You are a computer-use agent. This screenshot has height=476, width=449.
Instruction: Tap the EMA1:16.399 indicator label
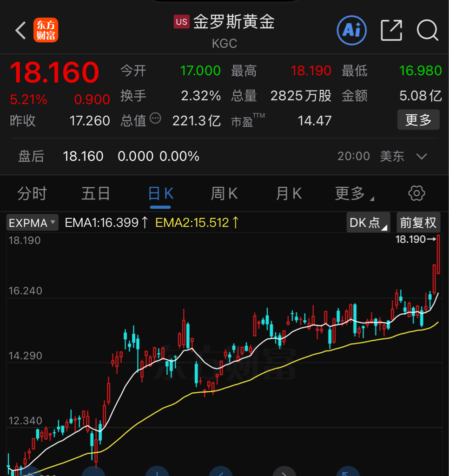click(106, 223)
